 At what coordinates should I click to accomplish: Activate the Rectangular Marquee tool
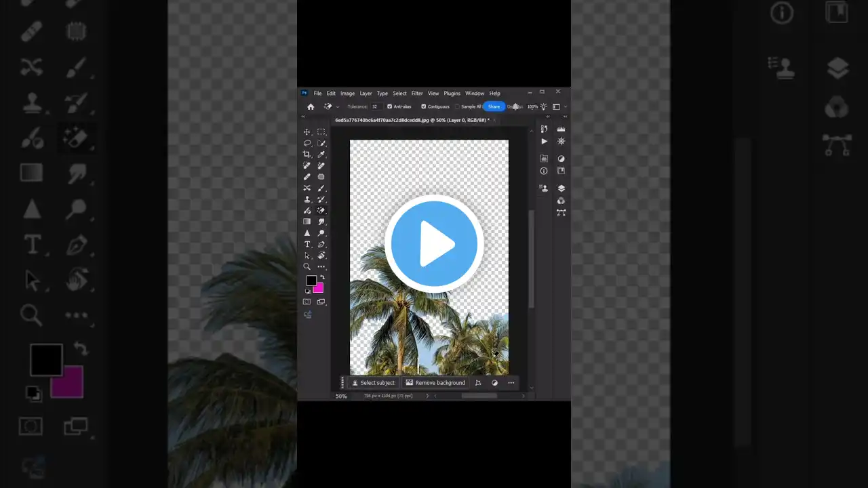pos(321,132)
